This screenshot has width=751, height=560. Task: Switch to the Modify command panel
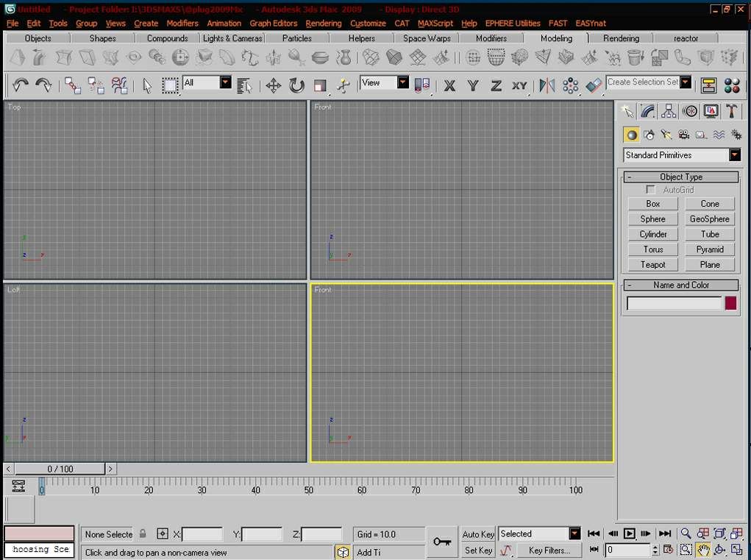coord(647,111)
